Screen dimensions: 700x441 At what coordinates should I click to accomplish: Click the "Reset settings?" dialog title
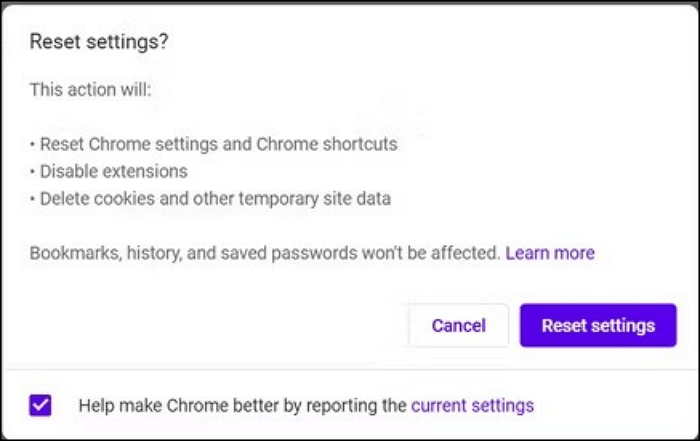click(98, 41)
